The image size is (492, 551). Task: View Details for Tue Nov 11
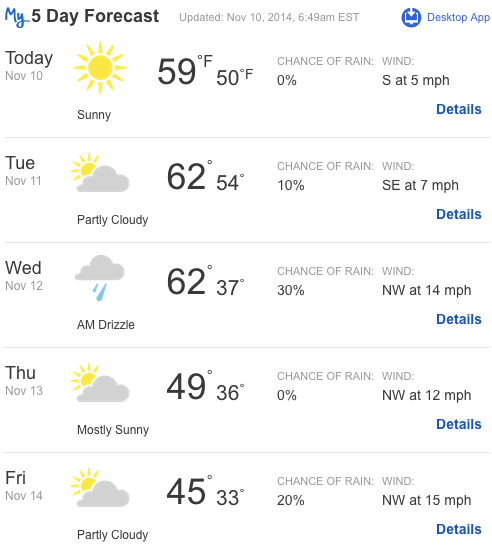click(459, 214)
